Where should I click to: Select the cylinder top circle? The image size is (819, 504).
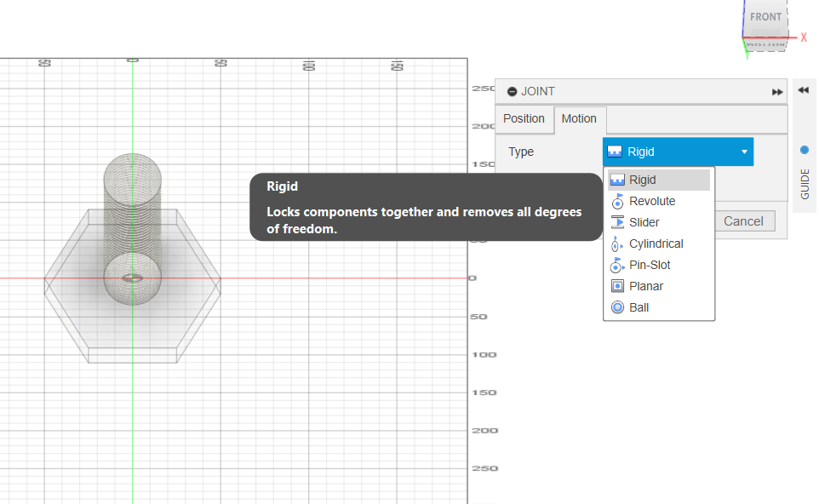tap(133, 178)
